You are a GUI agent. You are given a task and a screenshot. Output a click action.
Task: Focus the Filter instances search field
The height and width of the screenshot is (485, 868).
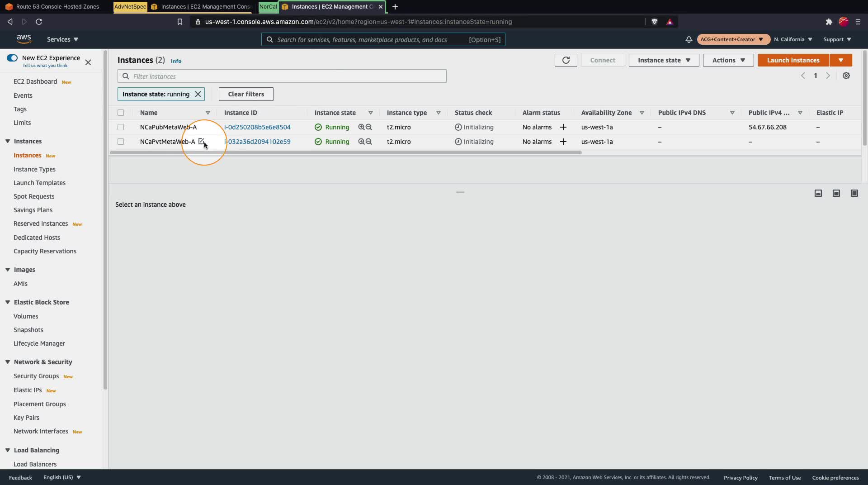click(x=282, y=76)
